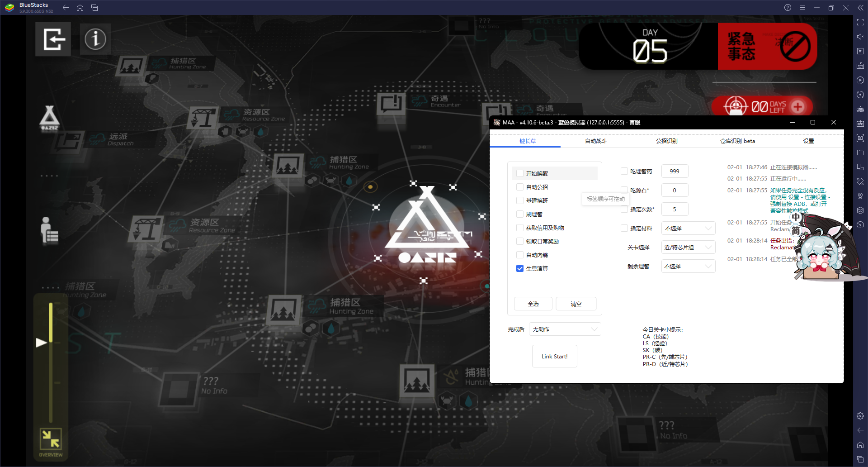The image size is (868, 467).
Task: Click the DAY 05 counter display
Action: pyautogui.click(x=650, y=46)
